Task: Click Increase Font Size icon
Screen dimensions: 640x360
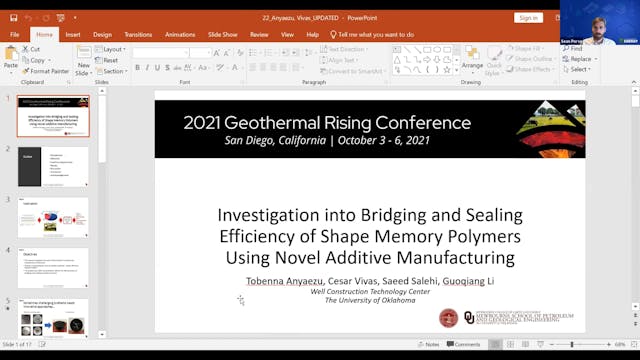Action: 217,53
